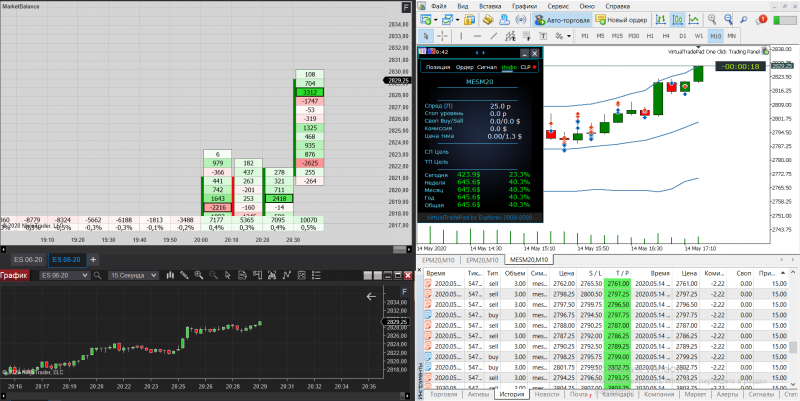Select the crosshair tool
This screenshot has height=401, width=800.
(442, 36)
